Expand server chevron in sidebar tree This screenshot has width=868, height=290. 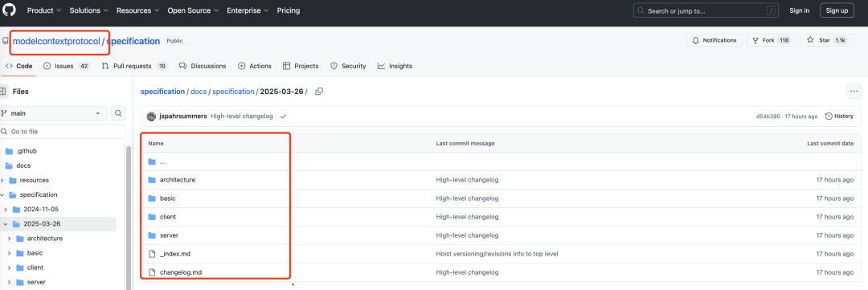pyautogui.click(x=10, y=282)
